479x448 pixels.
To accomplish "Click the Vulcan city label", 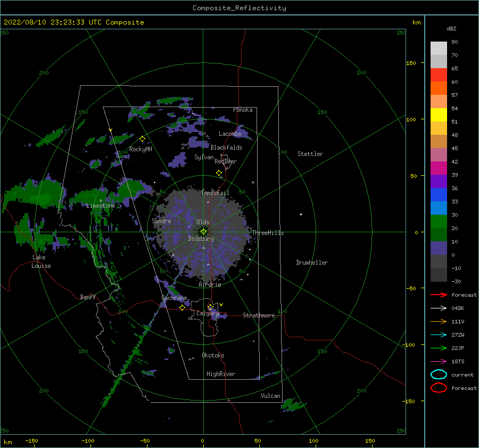I will click(271, 396).
